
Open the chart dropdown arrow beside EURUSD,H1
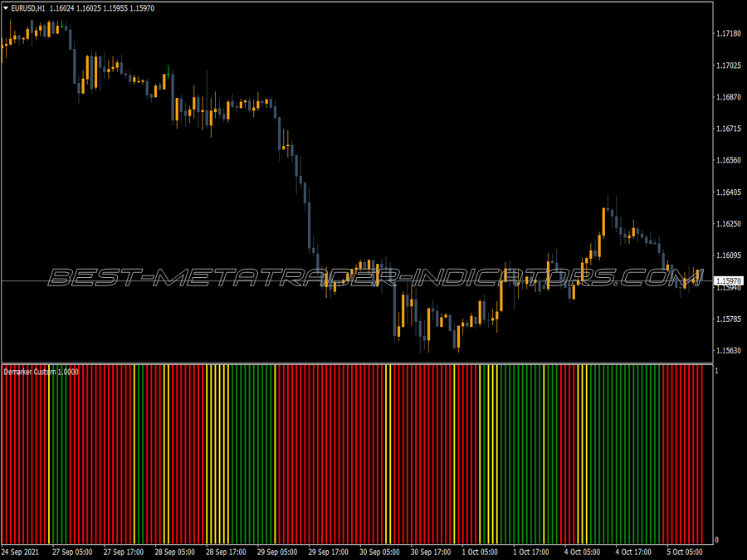pyautogui.click(x=6, y=8)
